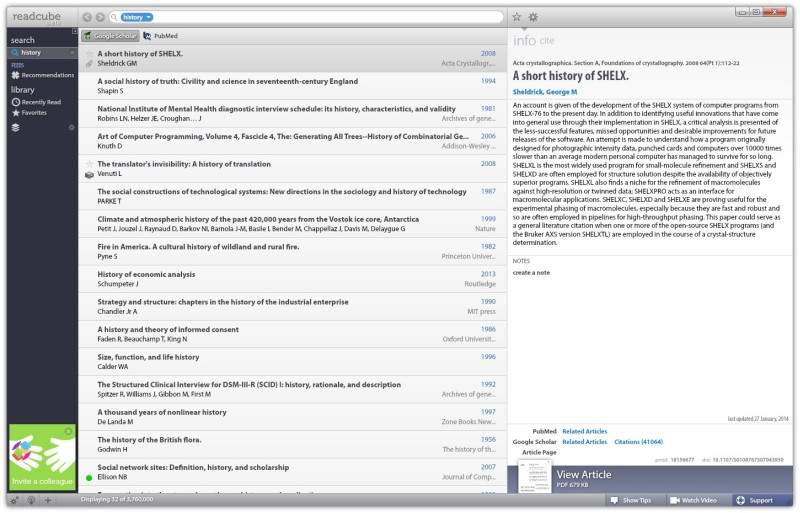Click the green dot beside Ellison NB
Image resolution: width=800 pixels, height=513 pixels.
[89, 478]
